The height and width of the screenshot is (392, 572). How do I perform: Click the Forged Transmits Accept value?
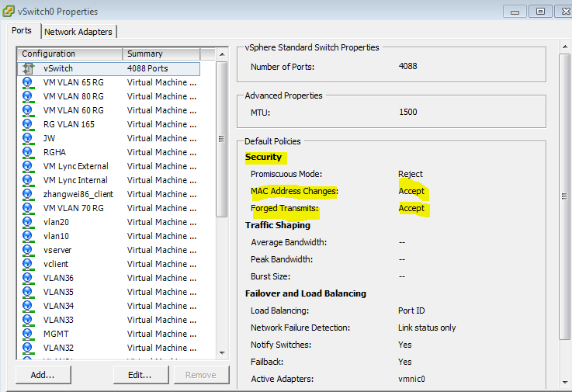[x=411, y=208]
